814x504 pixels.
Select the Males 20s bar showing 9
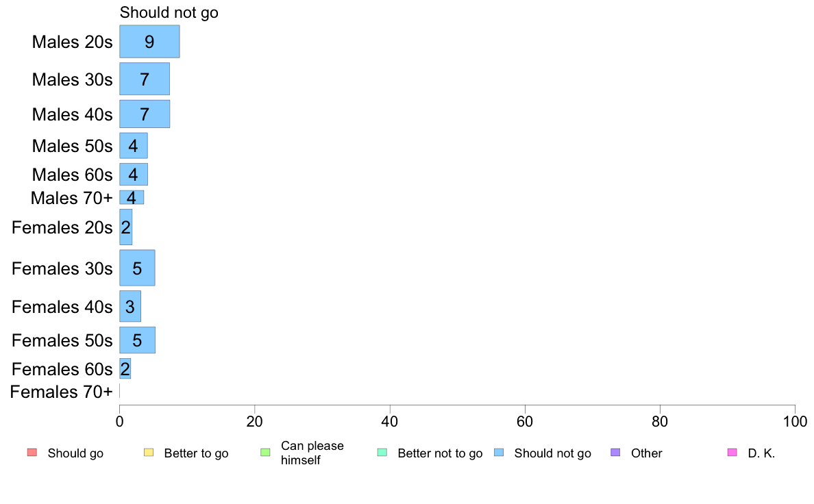pyautogui.click(x=149, y=42)
